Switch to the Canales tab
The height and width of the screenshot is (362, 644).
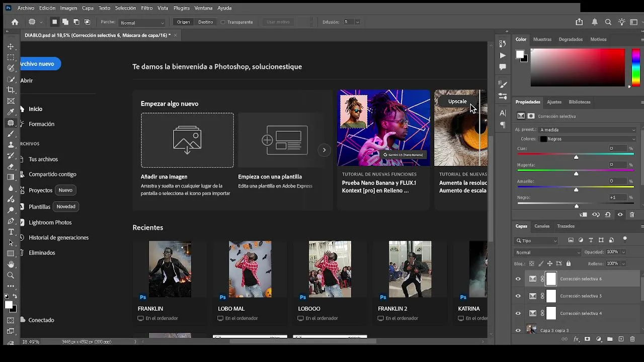(x=542, y=226)
